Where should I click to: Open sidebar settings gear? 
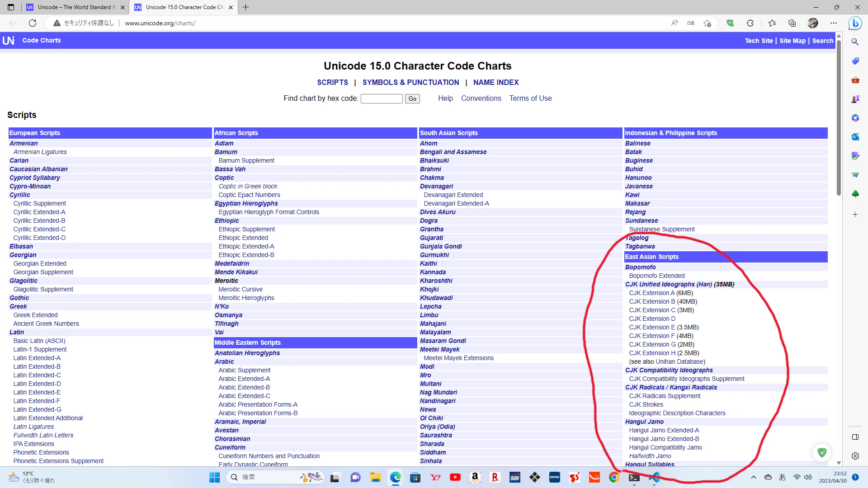[x=855, y=456]
